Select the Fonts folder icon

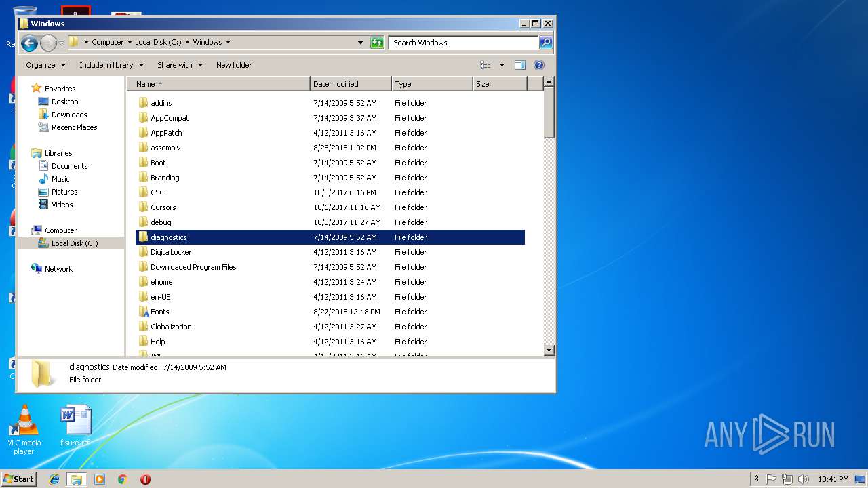coord(143,312)
